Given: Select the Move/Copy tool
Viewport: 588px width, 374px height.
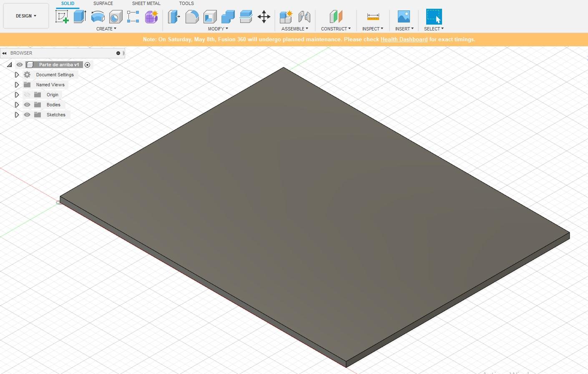Looking at the screenshot, I should [x=264, y=17].
